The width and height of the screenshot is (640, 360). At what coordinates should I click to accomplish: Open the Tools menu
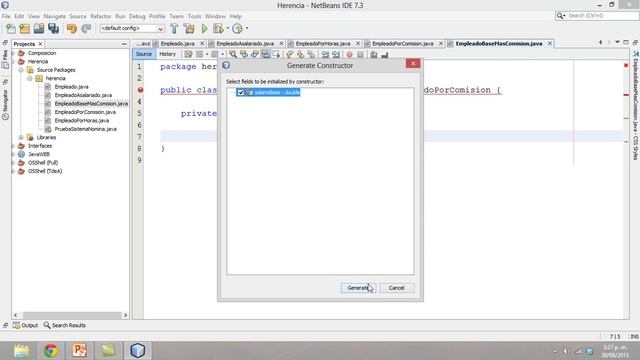[x=194, y=16]
